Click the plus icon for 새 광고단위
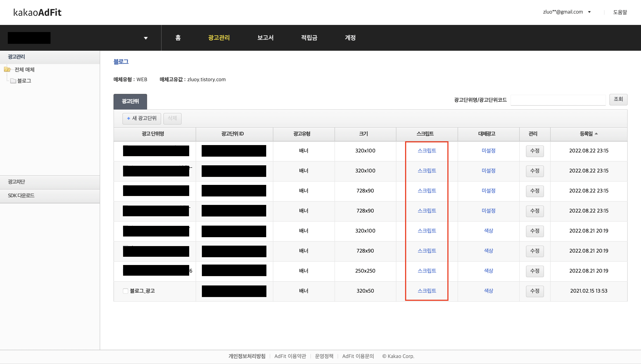 point(128,119)
